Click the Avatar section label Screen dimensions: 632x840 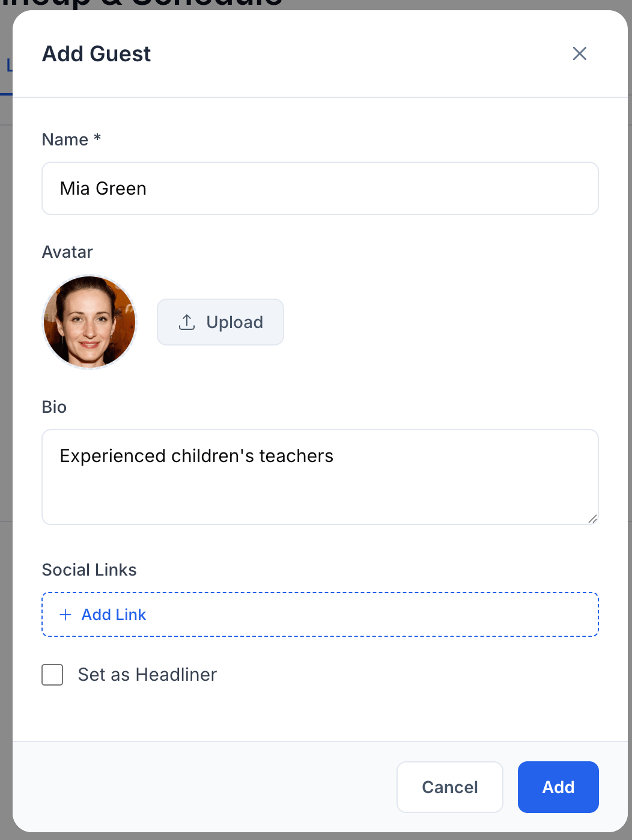coord(67,252)
